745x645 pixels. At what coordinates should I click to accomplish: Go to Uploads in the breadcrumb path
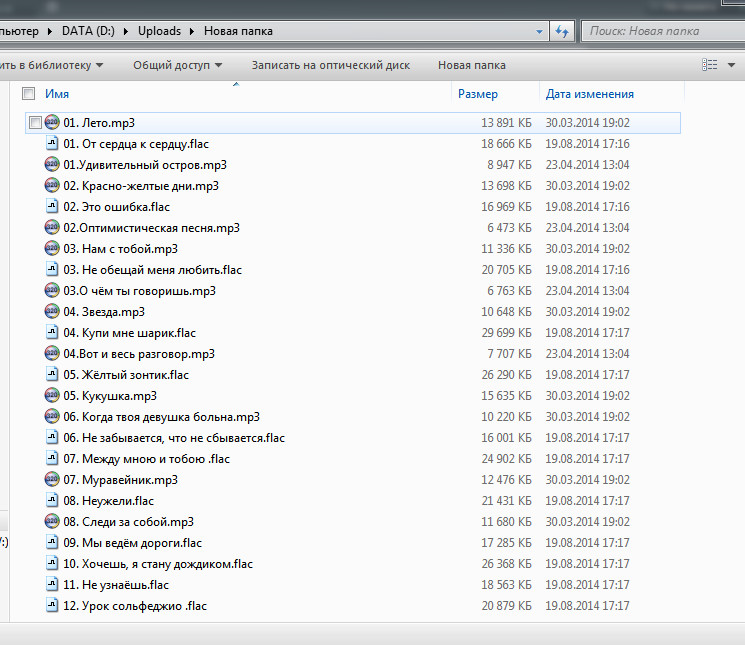point(160,31)
